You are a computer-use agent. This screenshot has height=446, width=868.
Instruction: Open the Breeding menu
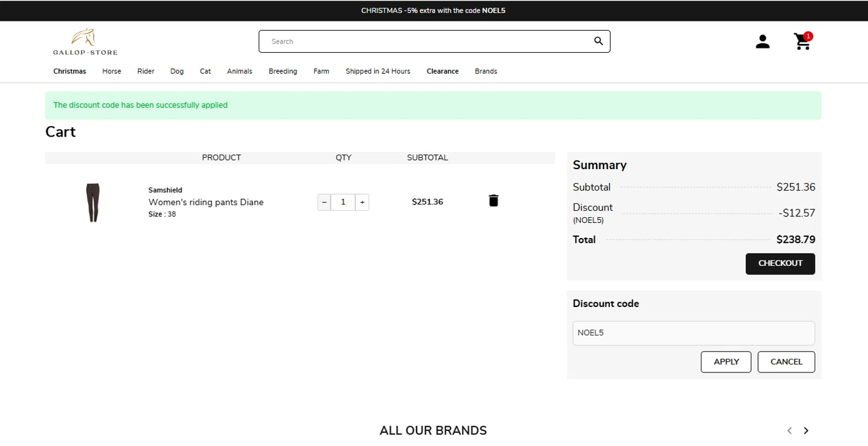pos(283,71)
